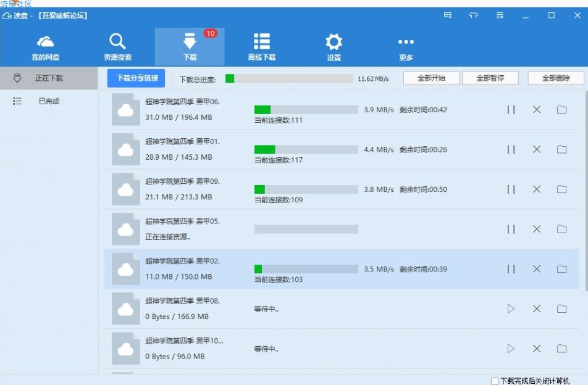
Task: Open 我的网盘 cloud drive tab
Action: pyautogui.click(x=45, y=47)
